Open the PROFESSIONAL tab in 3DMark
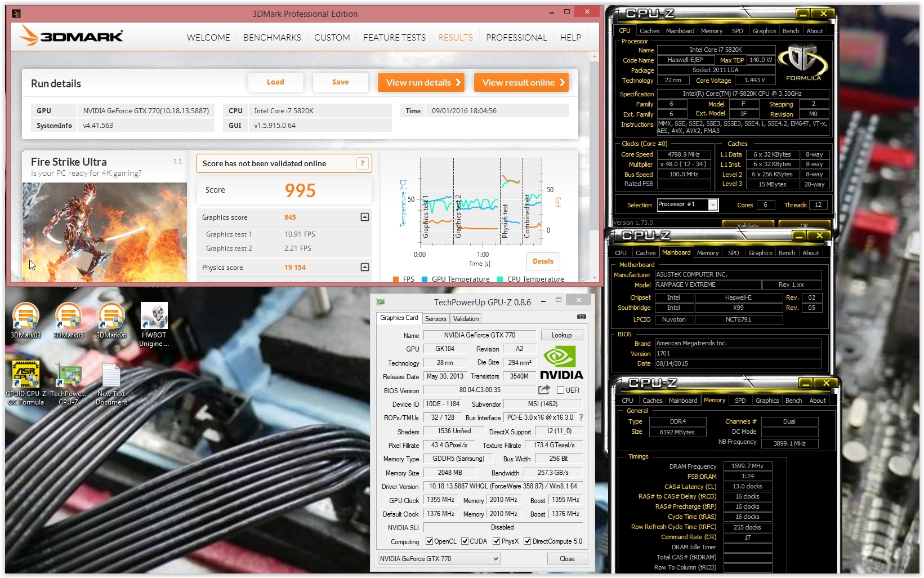 (x=516, y=37)
